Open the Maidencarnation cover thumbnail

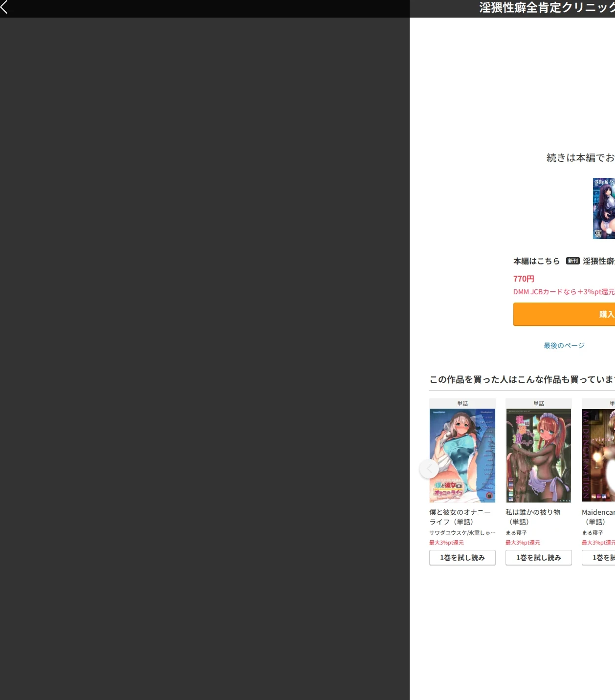[x=598, y=456]
